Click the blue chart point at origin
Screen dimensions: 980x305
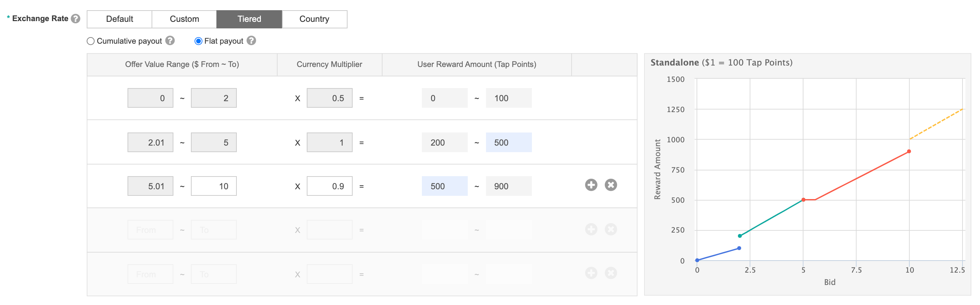697,261
